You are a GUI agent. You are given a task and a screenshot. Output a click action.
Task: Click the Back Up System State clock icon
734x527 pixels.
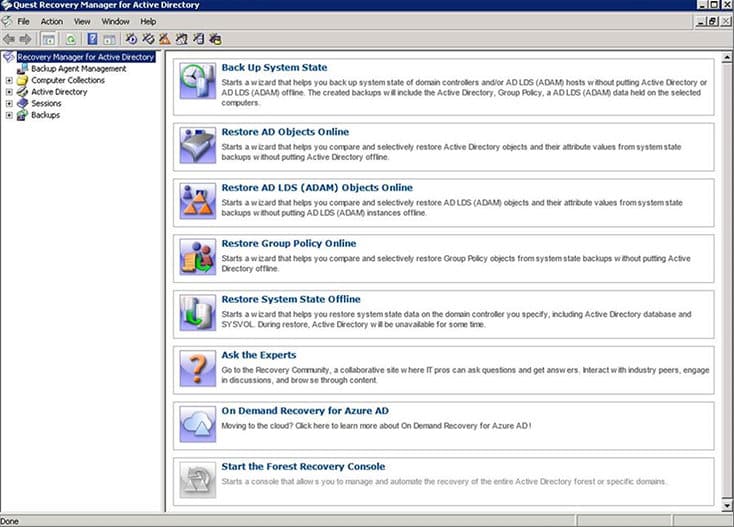[198, 81]
